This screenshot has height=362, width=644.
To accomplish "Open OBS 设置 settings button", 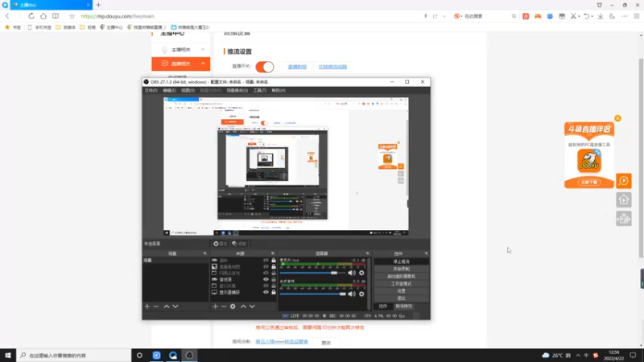I will (401, 291).
